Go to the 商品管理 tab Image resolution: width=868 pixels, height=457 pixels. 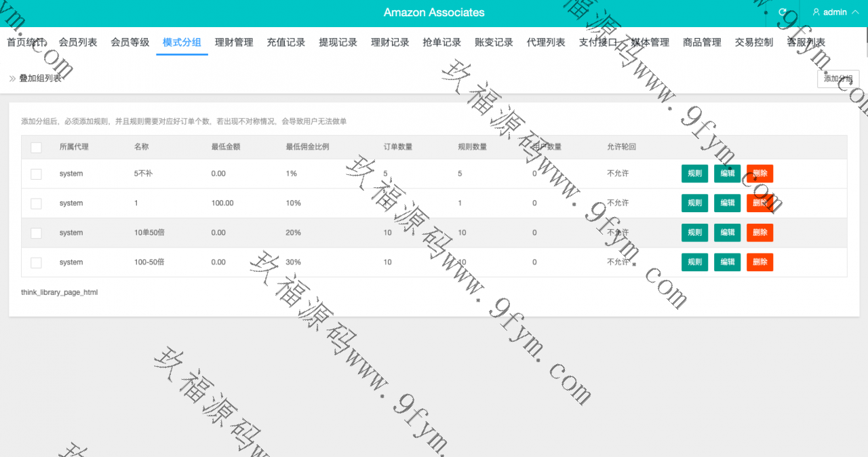tap(702, 42)
